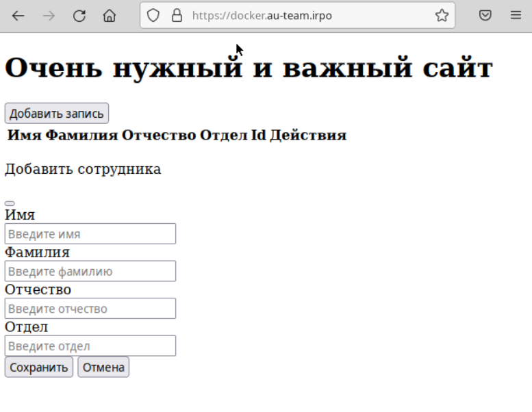
Task: Open the browser home page
Action: tap(109, 16)
